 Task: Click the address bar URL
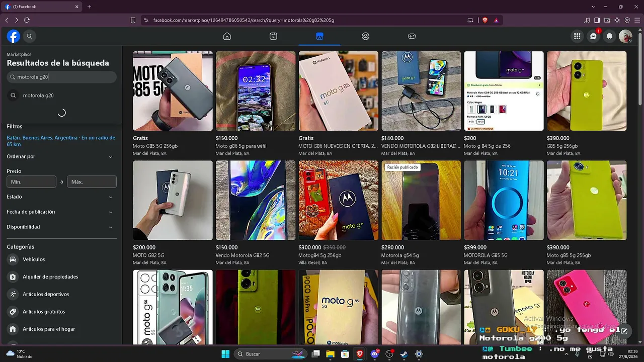click(244, 20)
